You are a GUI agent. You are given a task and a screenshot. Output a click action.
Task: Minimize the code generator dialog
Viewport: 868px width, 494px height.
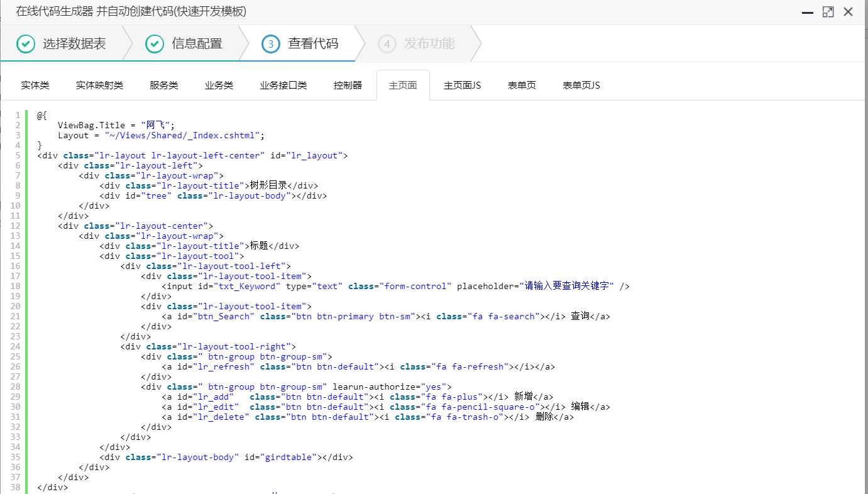(808, 12)
